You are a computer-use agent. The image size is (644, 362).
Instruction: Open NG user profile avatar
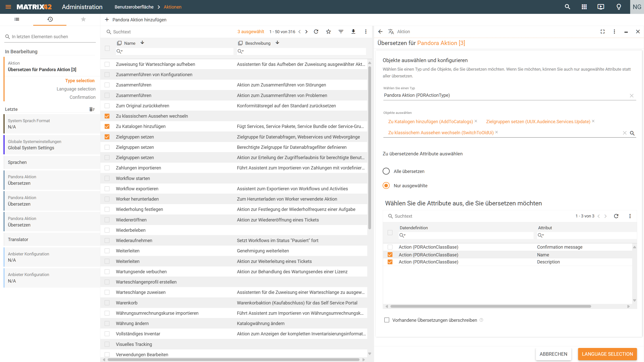(637, 7)
